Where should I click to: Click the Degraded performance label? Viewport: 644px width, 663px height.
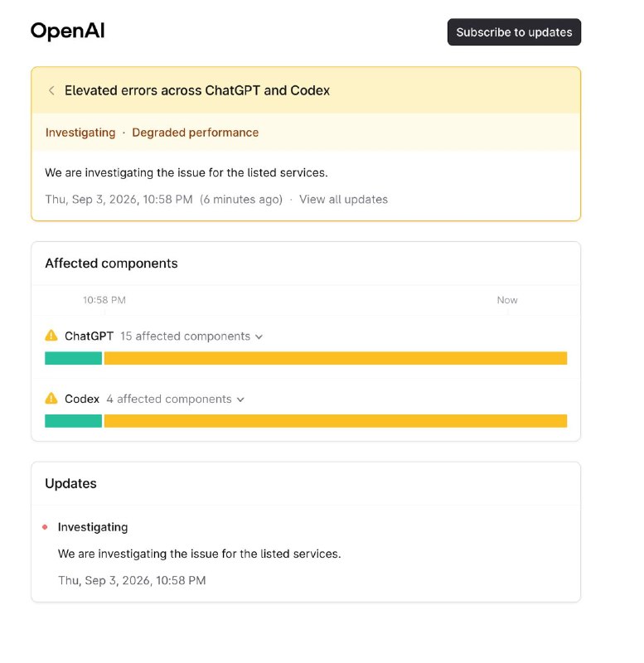click(196, 133)
